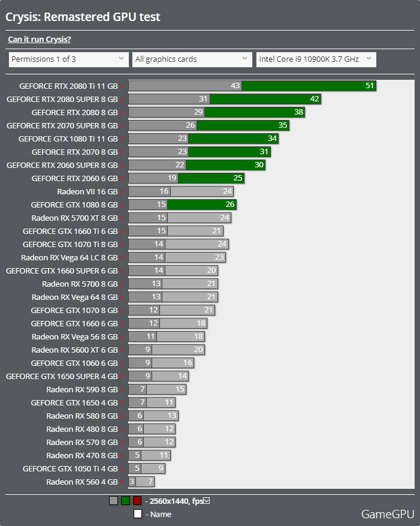The height and width of the screenshot is (526, 420).
Task: Click the red X beside GEFORCE GTX 1660 6 GB
Action: (x=122, y=324)
